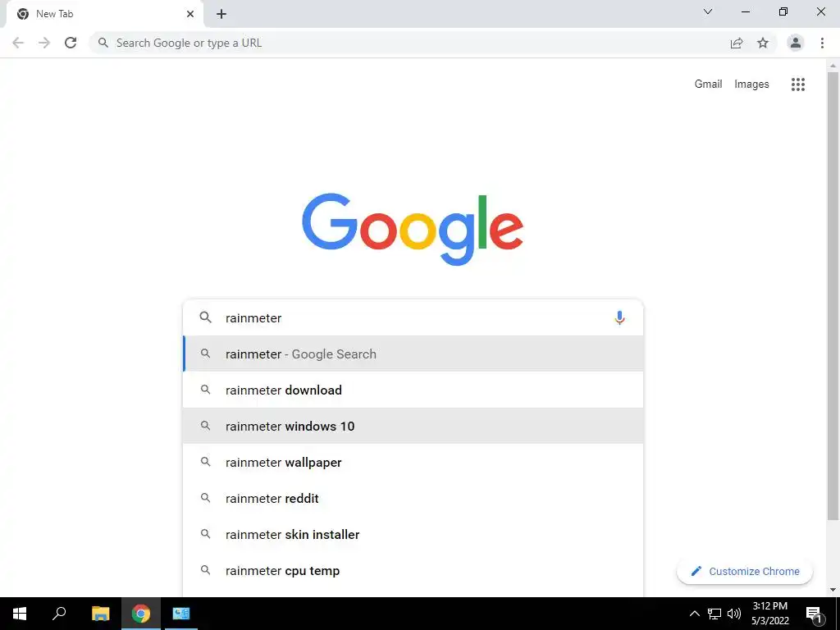Click the address bar URL field

407,43
